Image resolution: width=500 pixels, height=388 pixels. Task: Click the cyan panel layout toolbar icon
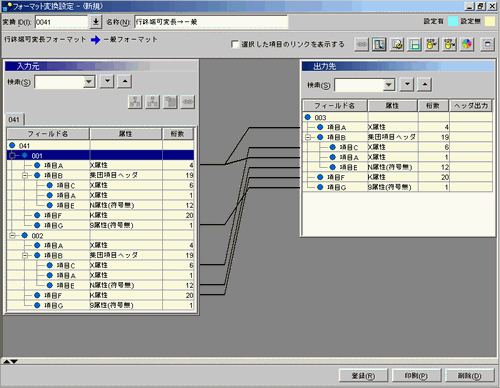pos(414,44)
